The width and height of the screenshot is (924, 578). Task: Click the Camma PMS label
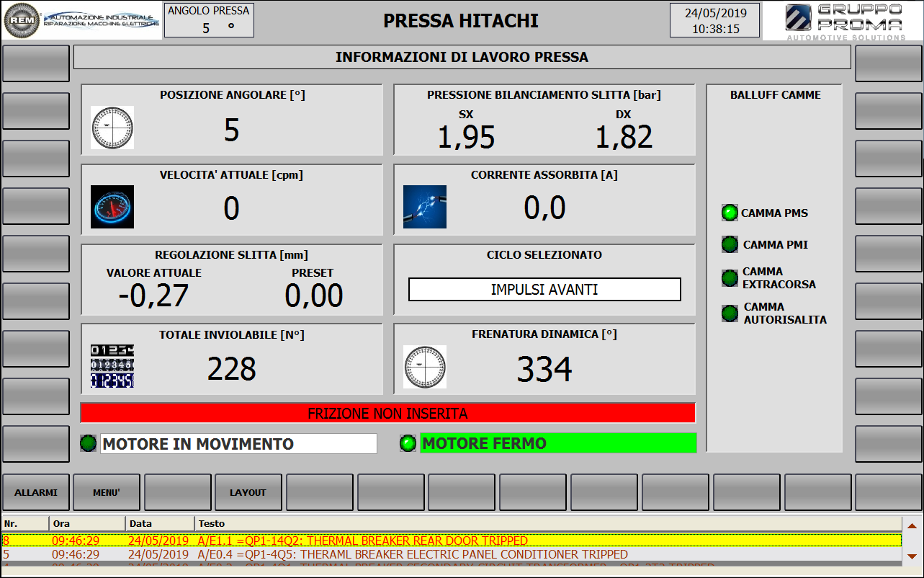click(x=774, y=213)
